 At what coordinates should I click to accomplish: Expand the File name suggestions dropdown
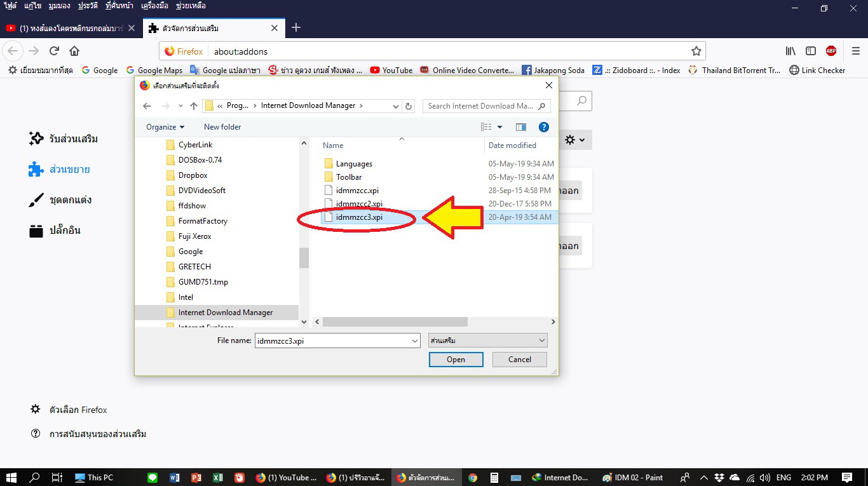(415, 341)
